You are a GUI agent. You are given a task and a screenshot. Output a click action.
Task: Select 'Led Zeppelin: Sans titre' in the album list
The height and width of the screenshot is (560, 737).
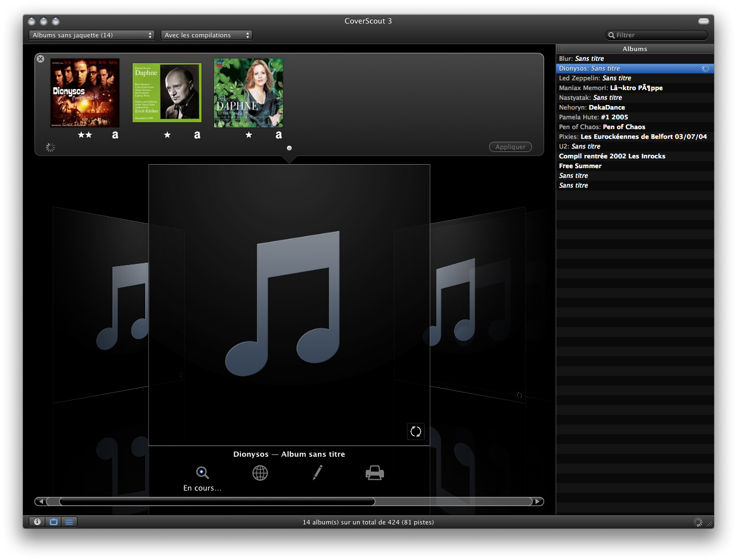click(x=635, y=78)
